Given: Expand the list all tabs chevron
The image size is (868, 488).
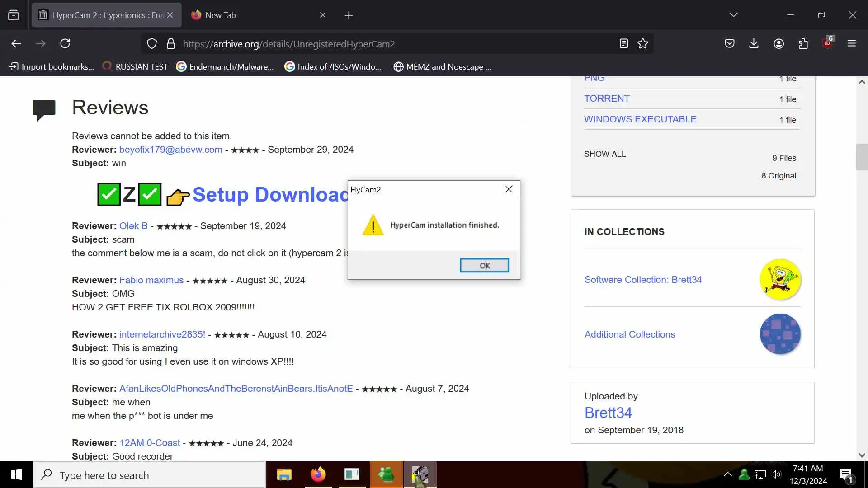Looking at the screenshot, I should [733, 15].
